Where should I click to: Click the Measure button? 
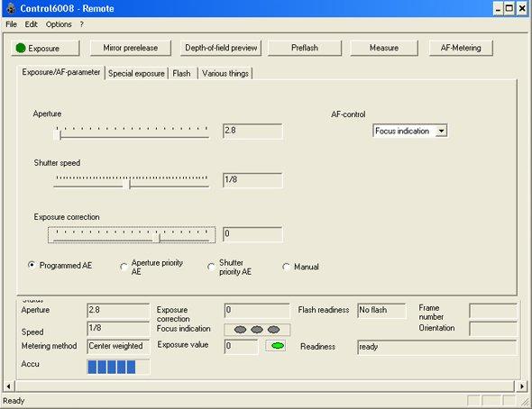tap(384, 48)
